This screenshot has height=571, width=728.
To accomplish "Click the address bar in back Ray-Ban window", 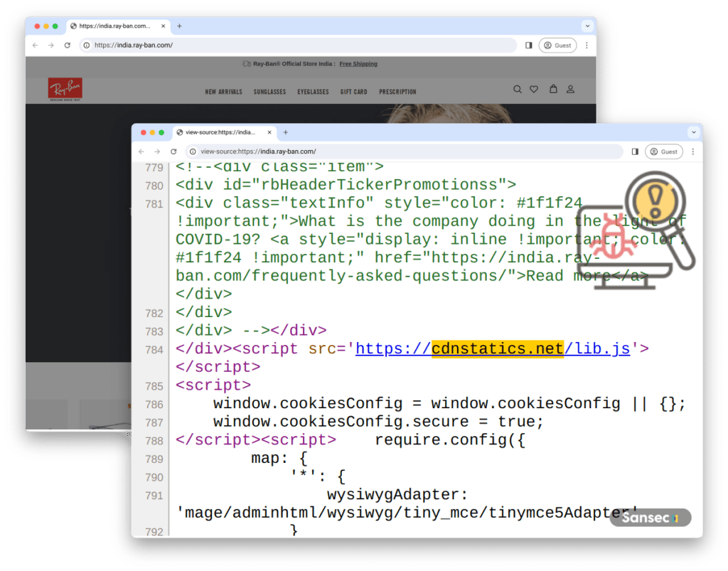I will (297, 46).
